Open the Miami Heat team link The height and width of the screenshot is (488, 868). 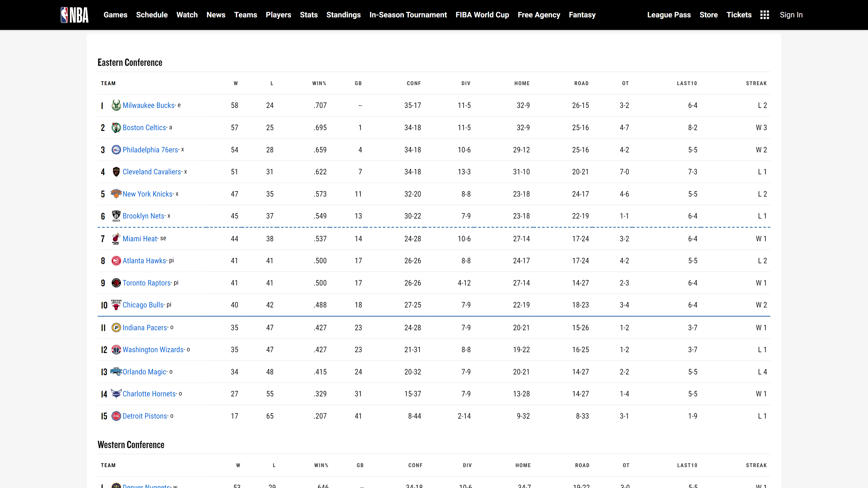140,239
